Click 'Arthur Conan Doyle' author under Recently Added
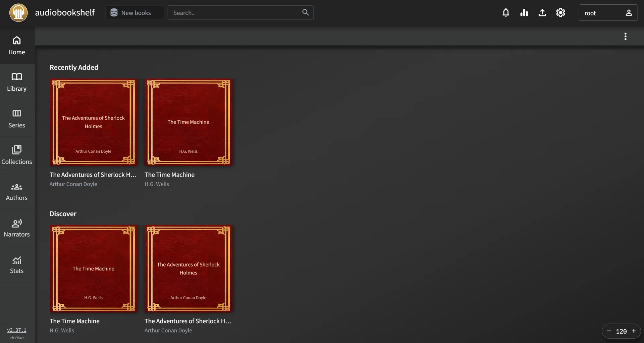This screenshot has width=644, height=343. tap(73, 184)
